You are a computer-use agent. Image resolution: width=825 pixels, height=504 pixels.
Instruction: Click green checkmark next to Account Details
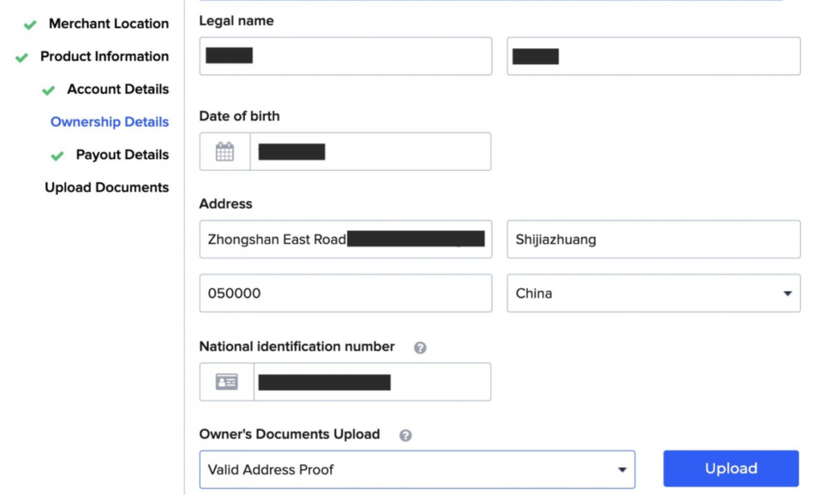coord(48,90)
